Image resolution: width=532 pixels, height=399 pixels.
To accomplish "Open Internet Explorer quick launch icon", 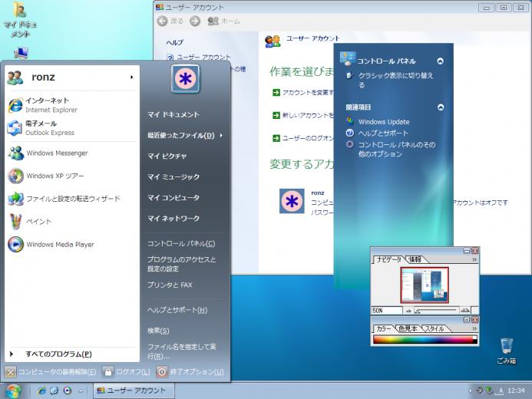I will point(42,391).
